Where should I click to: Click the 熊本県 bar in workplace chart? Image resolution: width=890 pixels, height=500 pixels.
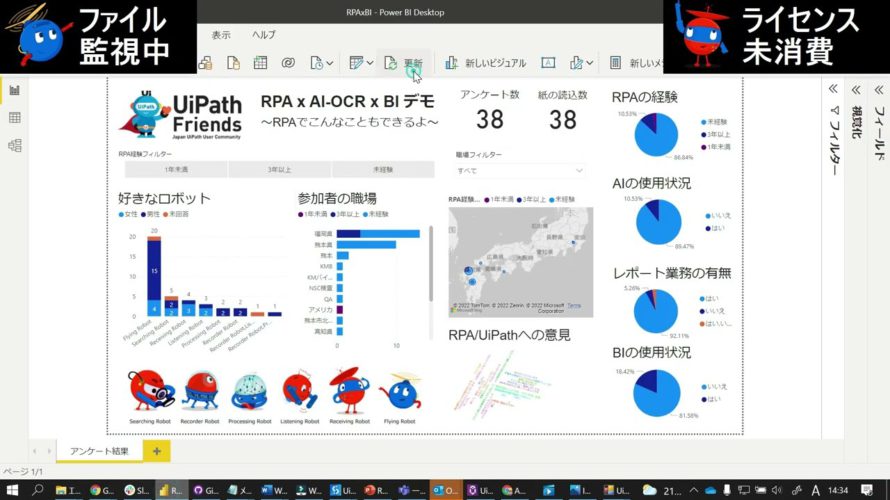(x=366, y=245)
